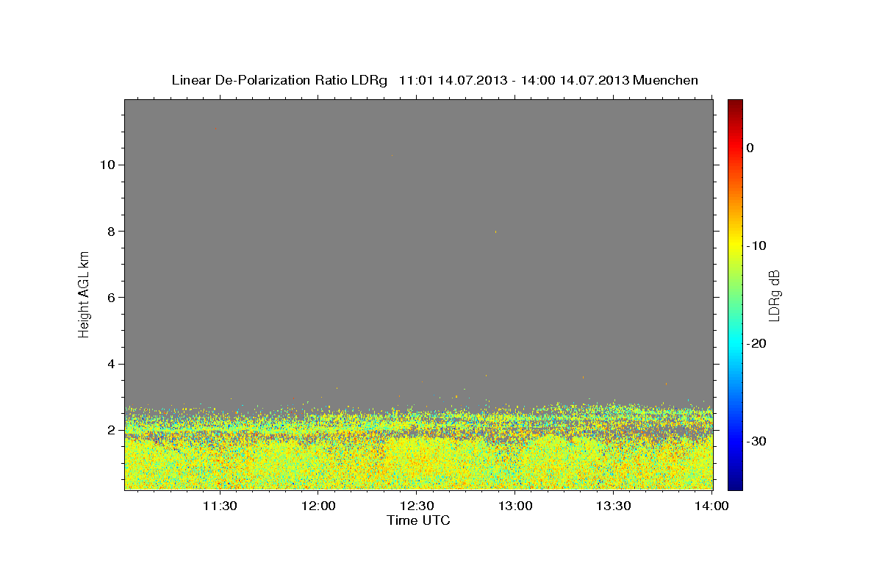
Task: Click the 13:00 time tick label
Action: coord(515,506)
